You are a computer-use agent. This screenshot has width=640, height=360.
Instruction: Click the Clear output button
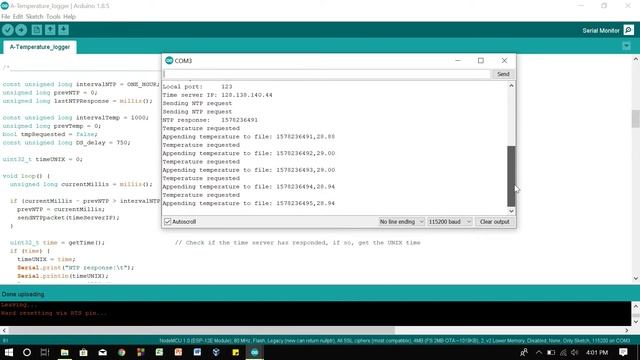click(x=494, y=222)
